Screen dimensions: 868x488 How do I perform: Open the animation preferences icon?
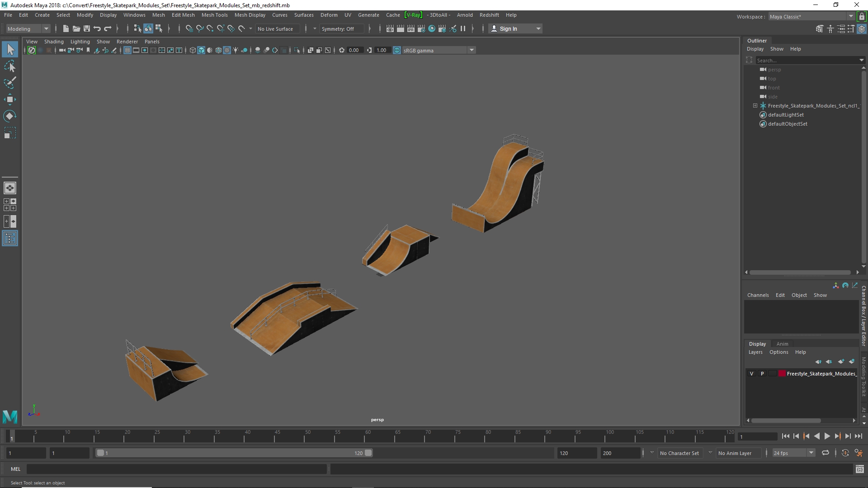(x=859, y=453)
